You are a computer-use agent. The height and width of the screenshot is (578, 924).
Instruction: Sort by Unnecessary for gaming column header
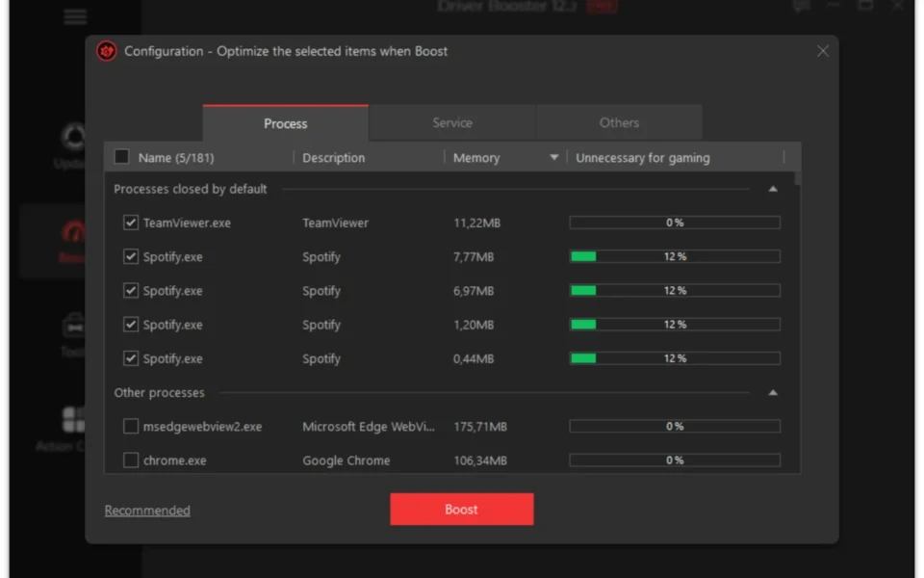tap(642, 157)
